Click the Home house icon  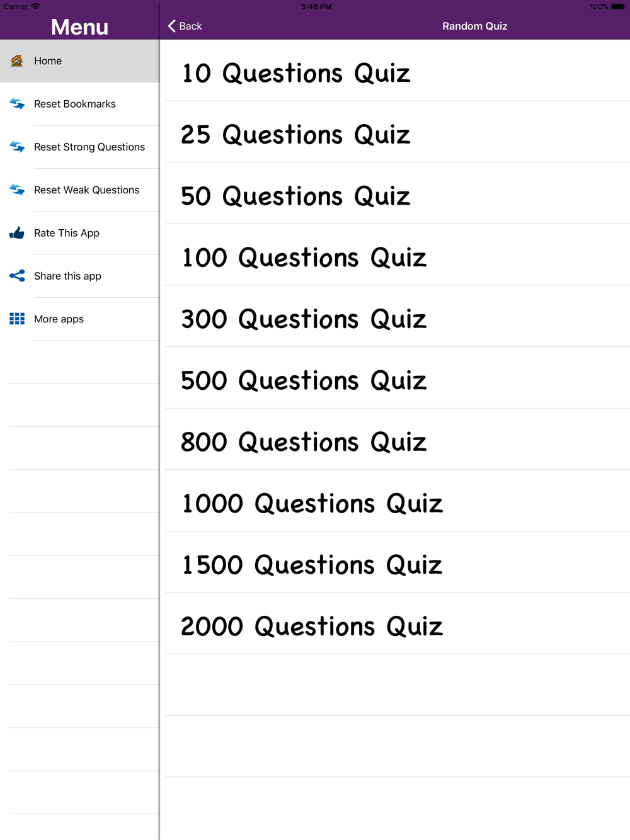(x=17, y=60)
